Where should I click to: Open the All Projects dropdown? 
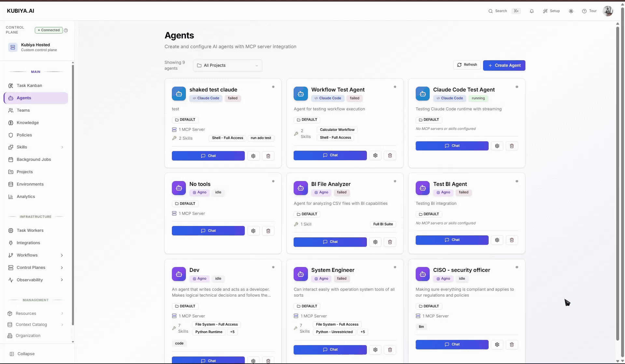point(227,65)
